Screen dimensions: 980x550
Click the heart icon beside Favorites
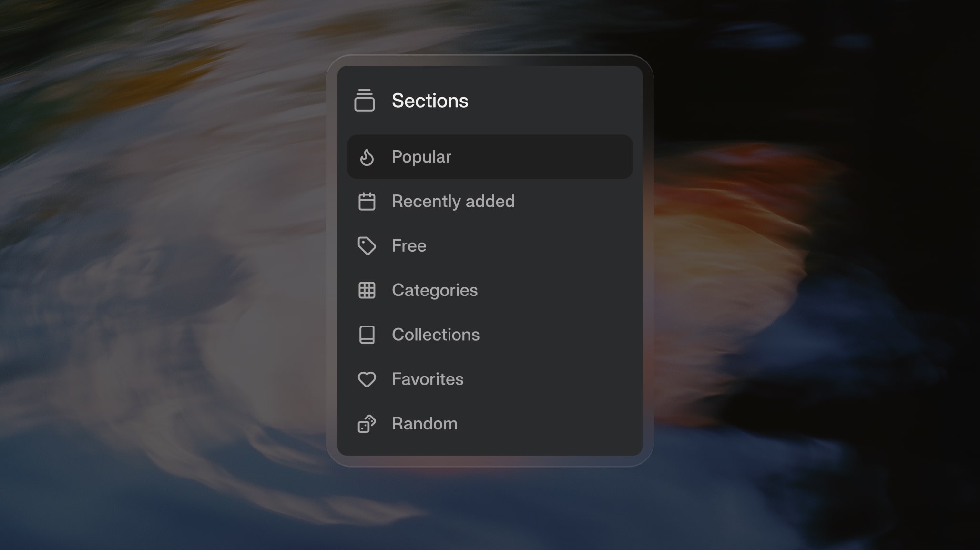pos(367,379)
